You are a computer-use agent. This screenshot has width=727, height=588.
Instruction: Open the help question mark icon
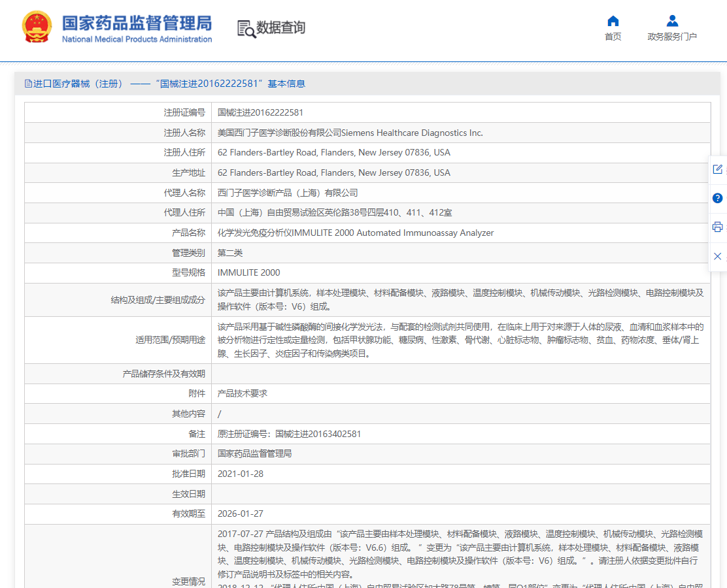pos(717,199)
